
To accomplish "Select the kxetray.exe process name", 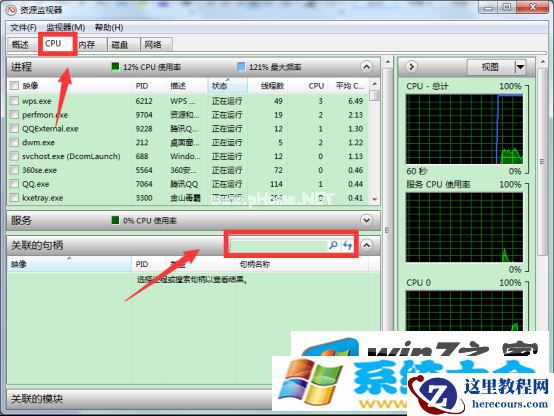I will coord(42,198).
